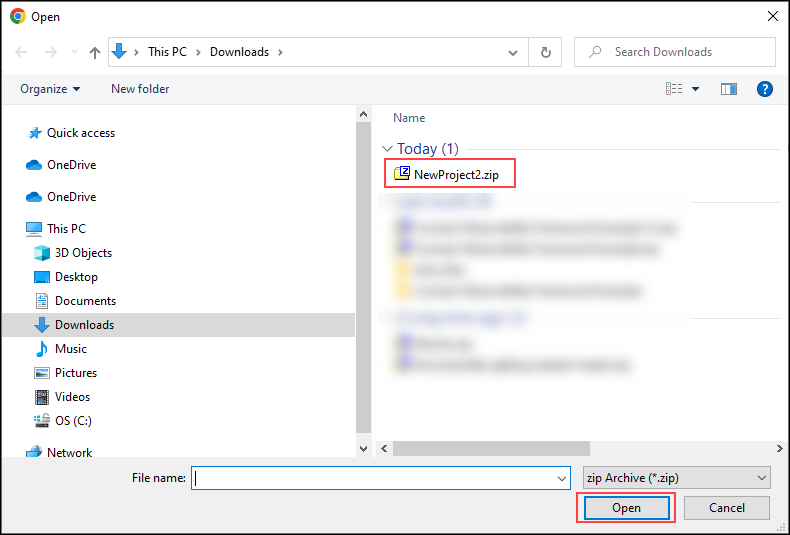This screenshot has width=790, height=535.
Task: Open the change view options dropdown
Action: (x=696, y=89)
